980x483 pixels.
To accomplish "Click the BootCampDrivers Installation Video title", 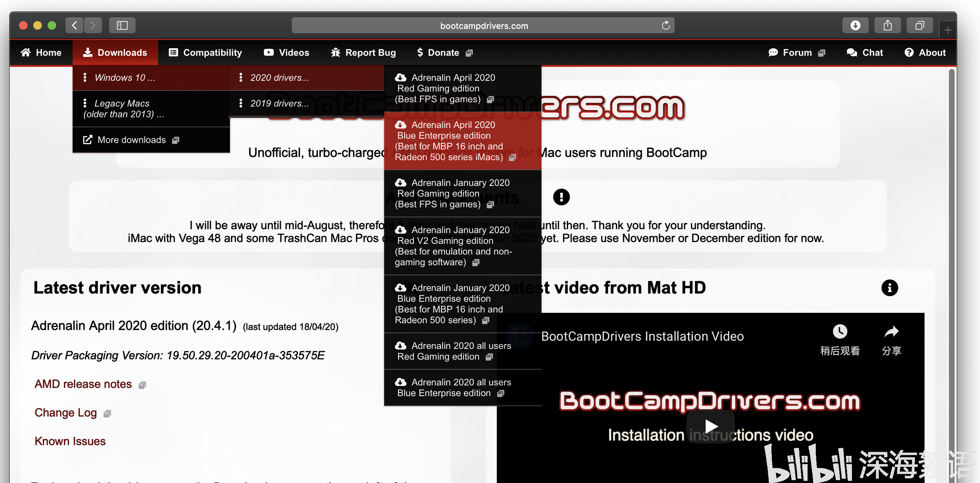I will 642,336.
